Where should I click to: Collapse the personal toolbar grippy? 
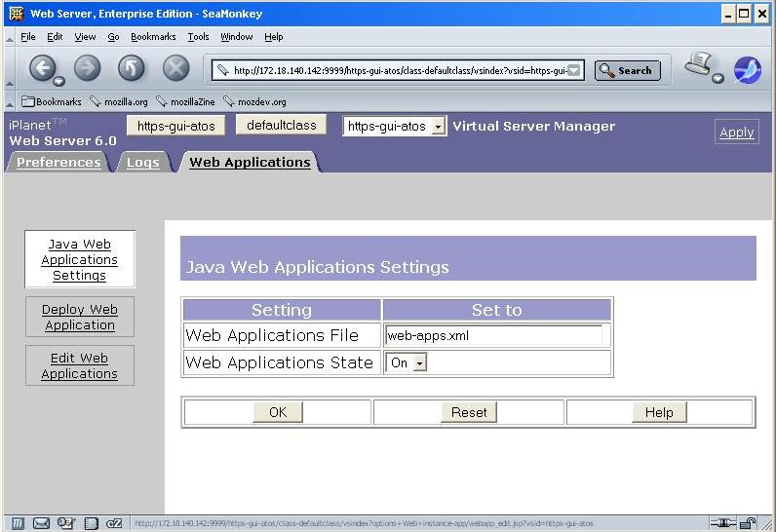pos(10,102)
